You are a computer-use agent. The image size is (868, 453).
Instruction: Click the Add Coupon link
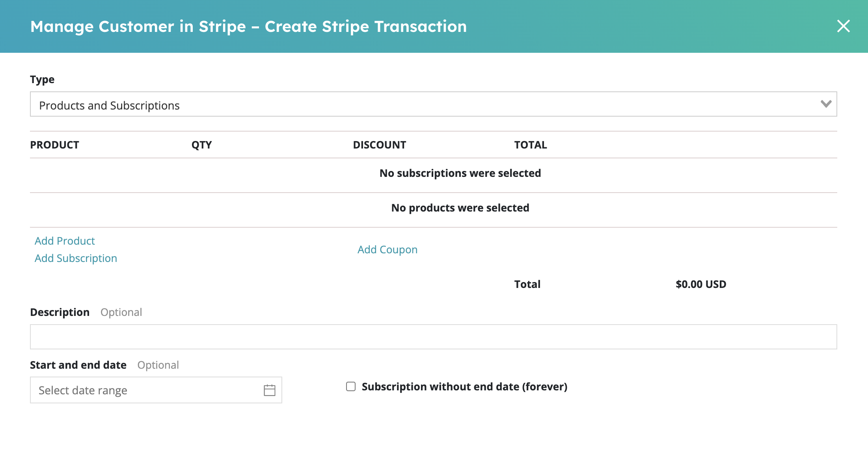tap(387, 249)
